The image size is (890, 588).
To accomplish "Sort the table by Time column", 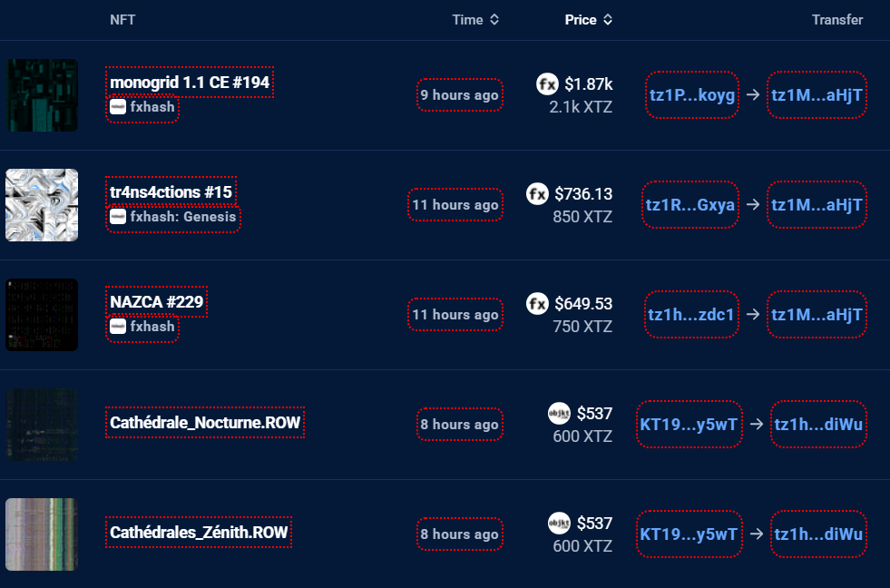I will [475, 20].
